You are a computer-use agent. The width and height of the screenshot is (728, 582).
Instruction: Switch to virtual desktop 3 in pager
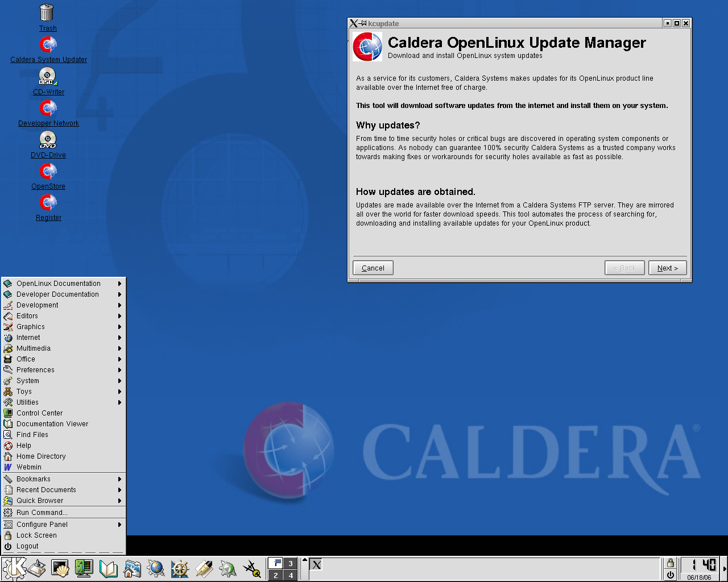pos(291,562)
